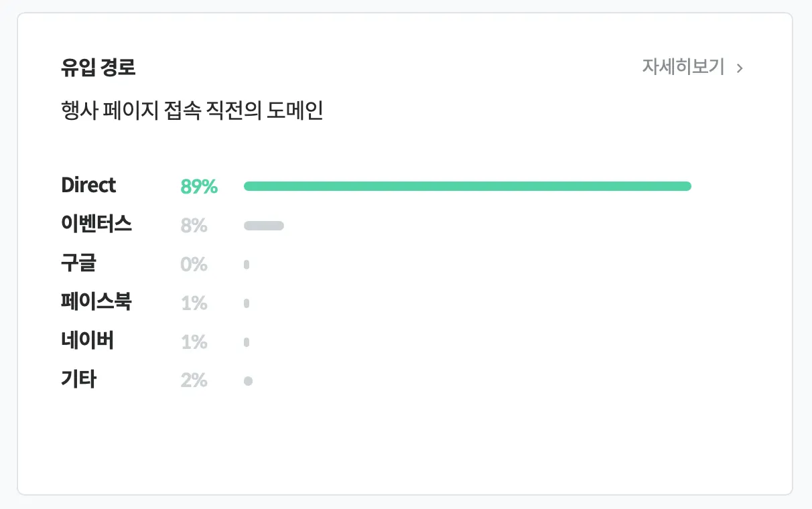Click the gray 이벤터스 bar

coord(264,226)
